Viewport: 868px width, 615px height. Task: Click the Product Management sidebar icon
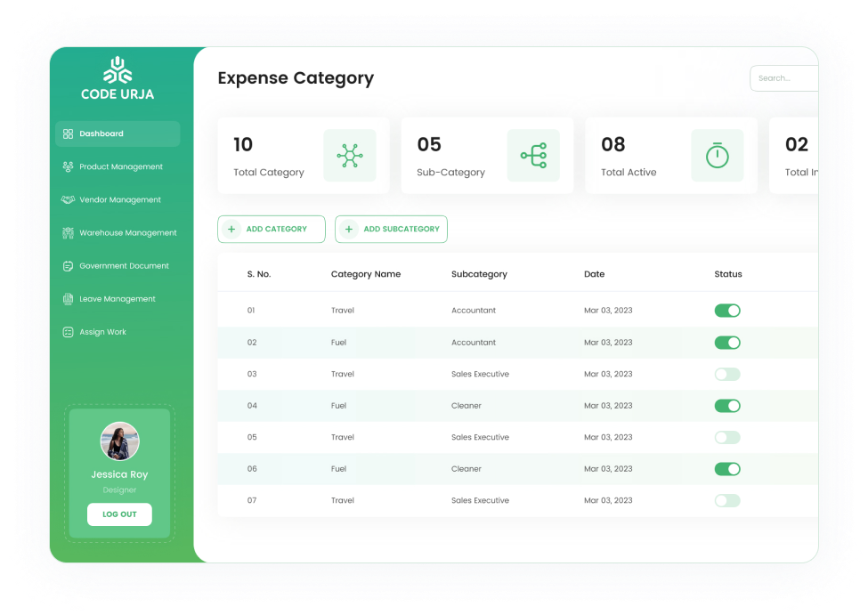(68, 167)
